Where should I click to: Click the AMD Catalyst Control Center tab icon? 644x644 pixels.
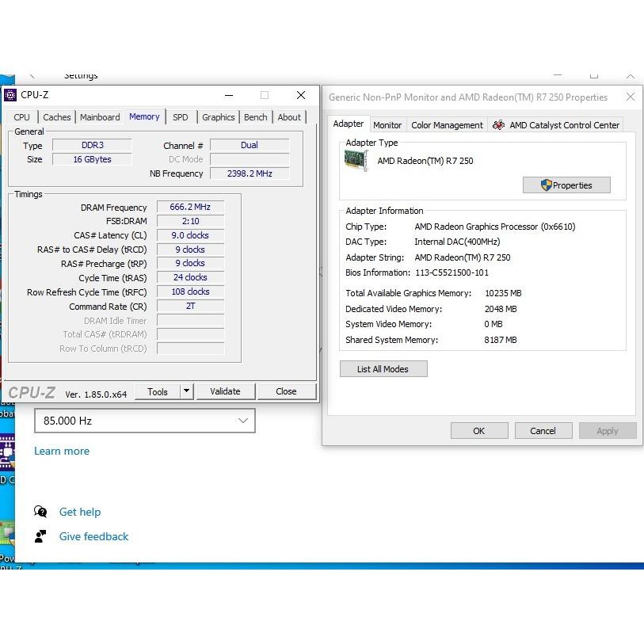[498, 125]
